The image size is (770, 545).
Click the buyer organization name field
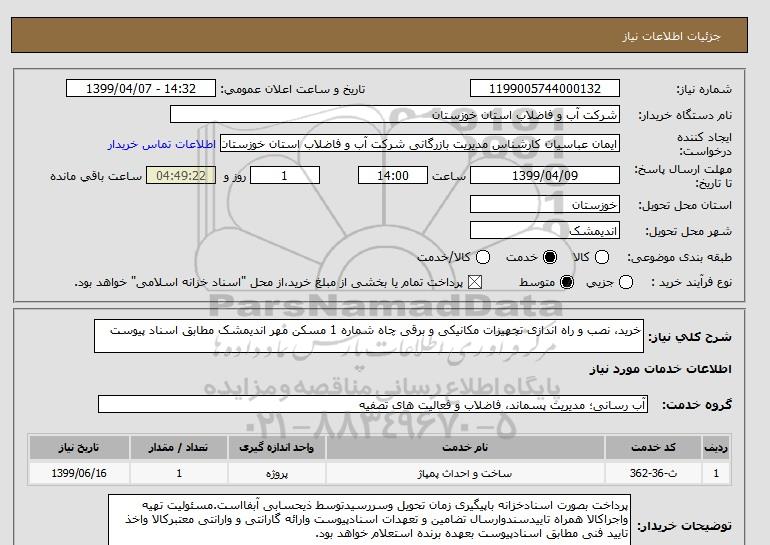[x=394, y=115]
